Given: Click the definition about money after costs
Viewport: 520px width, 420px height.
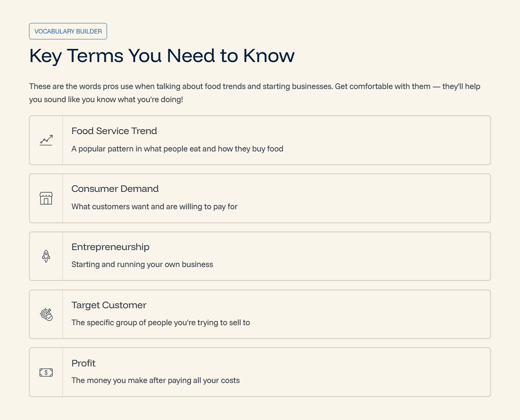Looking at the screenshot, I should coord(156,380).
